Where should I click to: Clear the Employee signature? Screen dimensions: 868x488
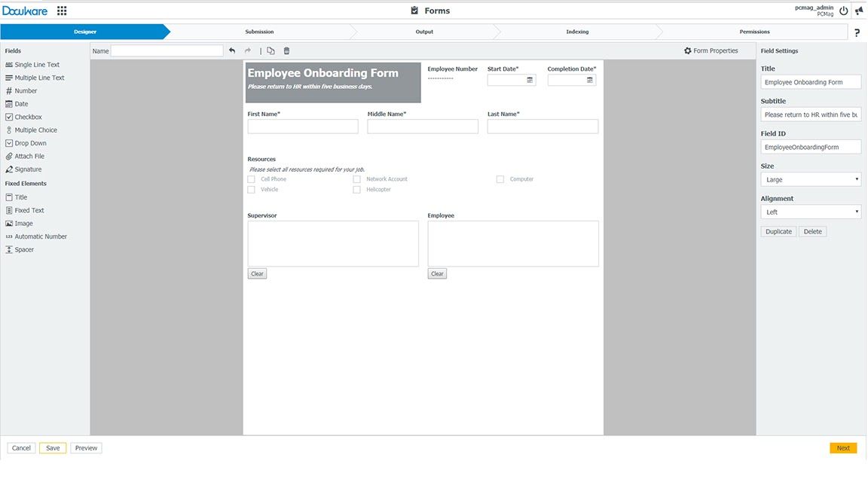coord(437,274)
